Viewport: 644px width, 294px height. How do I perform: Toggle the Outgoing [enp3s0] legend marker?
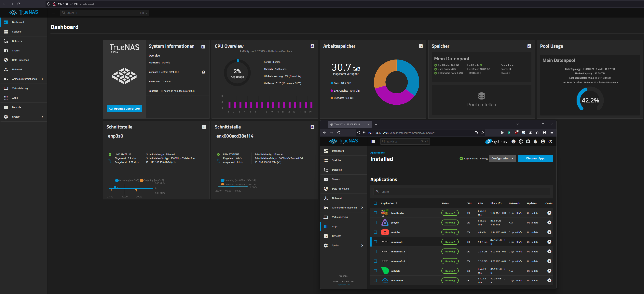pos(142,180)
